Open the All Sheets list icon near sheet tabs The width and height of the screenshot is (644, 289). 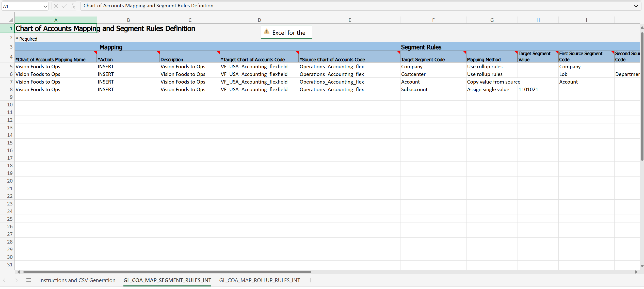coord(29,280)
